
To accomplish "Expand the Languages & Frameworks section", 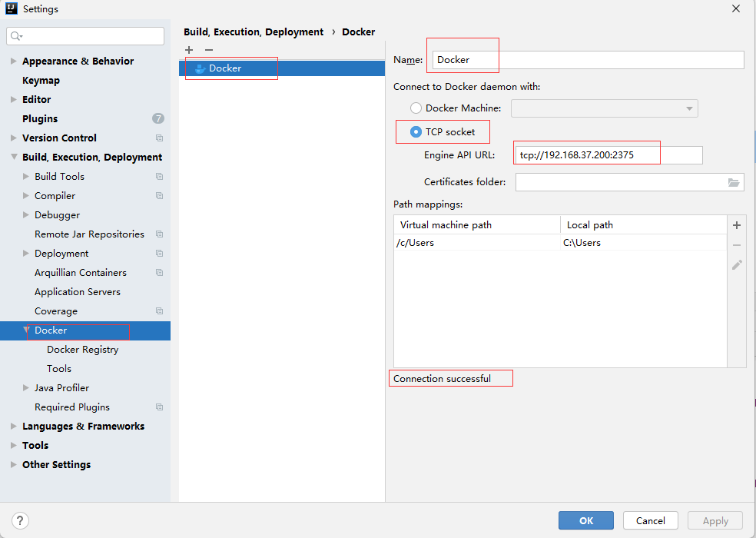I will tap(14, 427).
